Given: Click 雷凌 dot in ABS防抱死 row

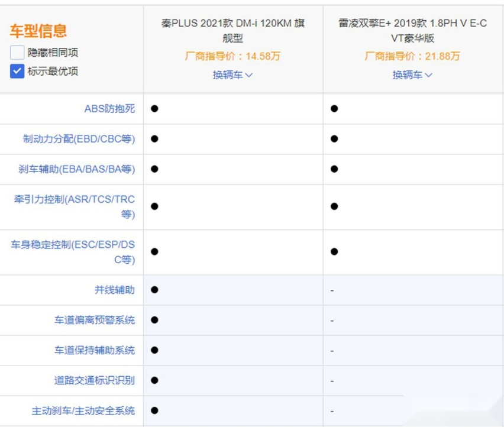Looking at the screenshot, I should pos(334,109).
